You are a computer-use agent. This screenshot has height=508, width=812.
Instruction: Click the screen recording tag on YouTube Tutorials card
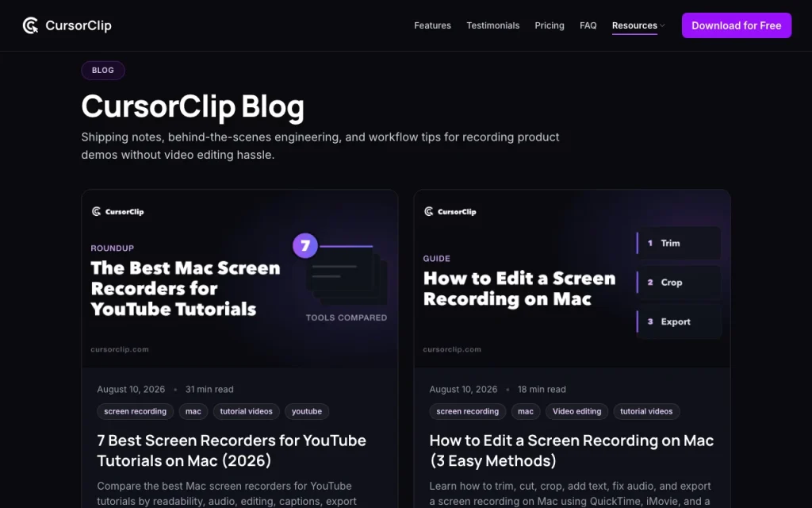tap(135, 412)
